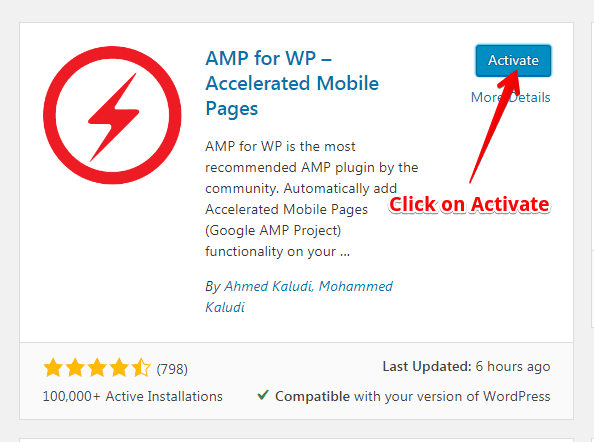Click the first gold rating star

point(53,367)
